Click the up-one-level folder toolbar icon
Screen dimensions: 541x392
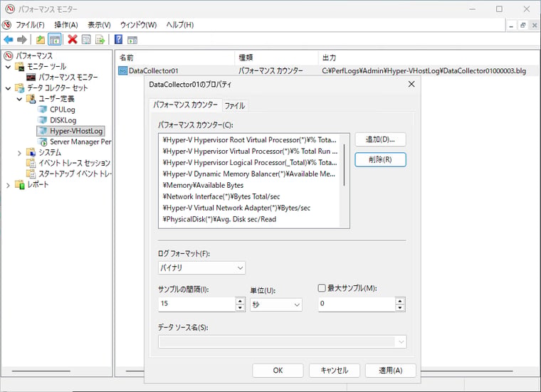click(41, 40)
